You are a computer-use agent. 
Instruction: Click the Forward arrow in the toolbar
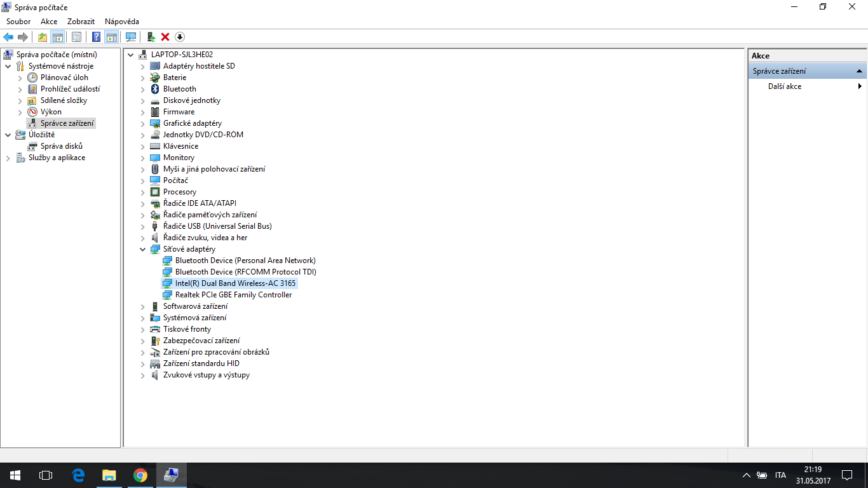tap(23, 37)
